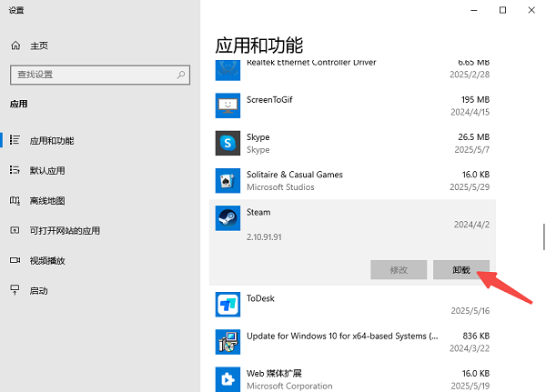
Task: Select 应用和功能 in the sidebar
Action: (52, 140)
